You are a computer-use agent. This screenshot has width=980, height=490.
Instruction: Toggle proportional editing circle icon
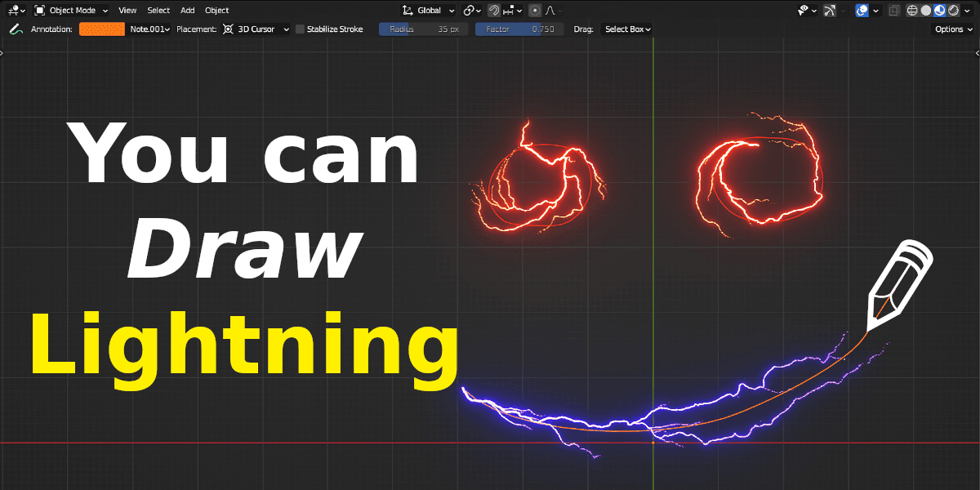tap(534, 11)
